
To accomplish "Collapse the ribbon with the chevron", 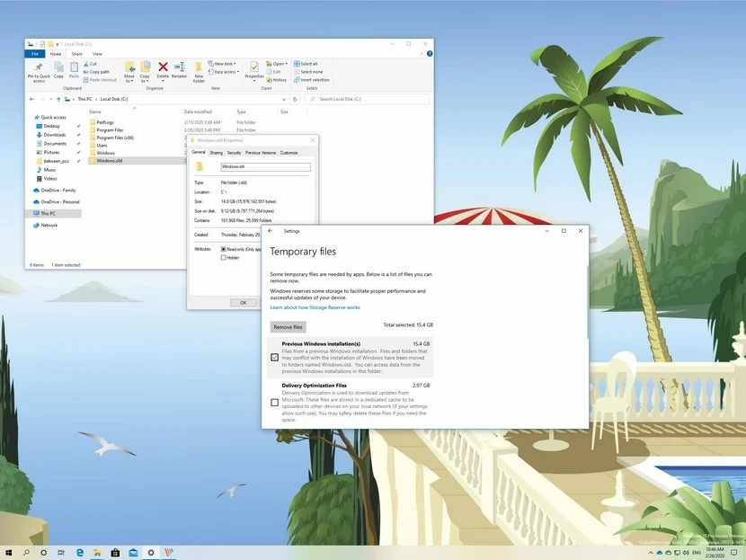I will pyautogui.click(x=422, y=54).
